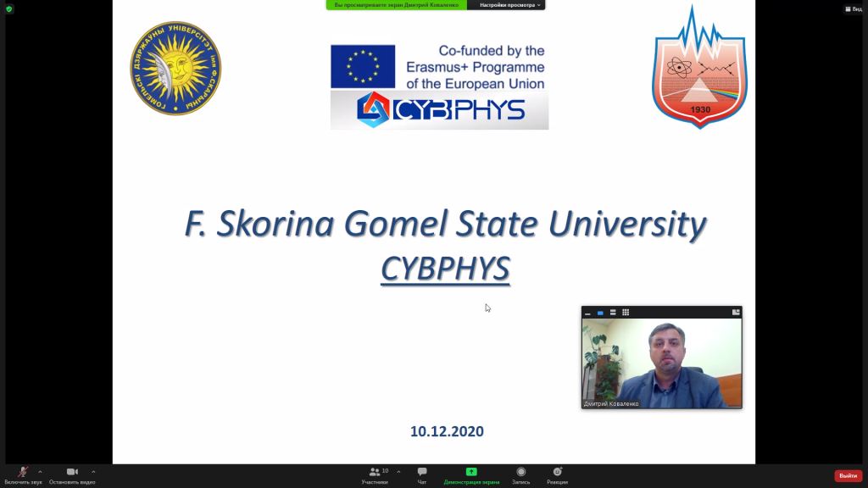Start screen sharing with Демонстрация экрана
The image size is (868, 488).
[471, 475]
